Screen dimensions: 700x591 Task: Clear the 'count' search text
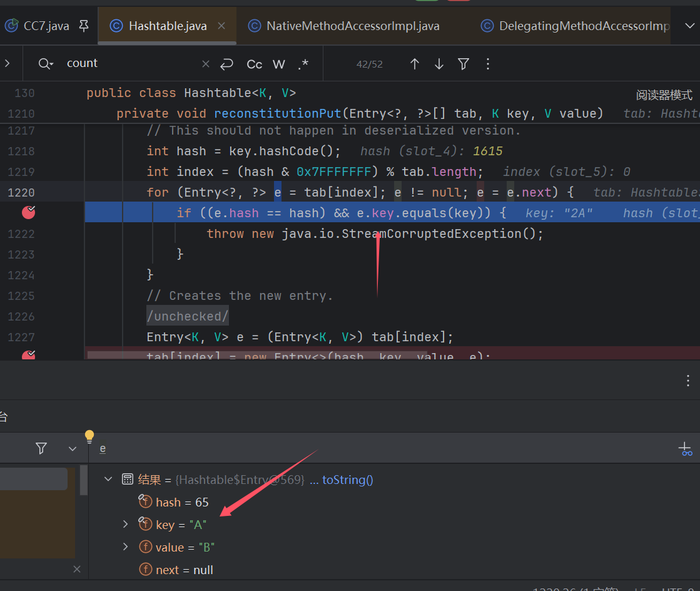206,64
